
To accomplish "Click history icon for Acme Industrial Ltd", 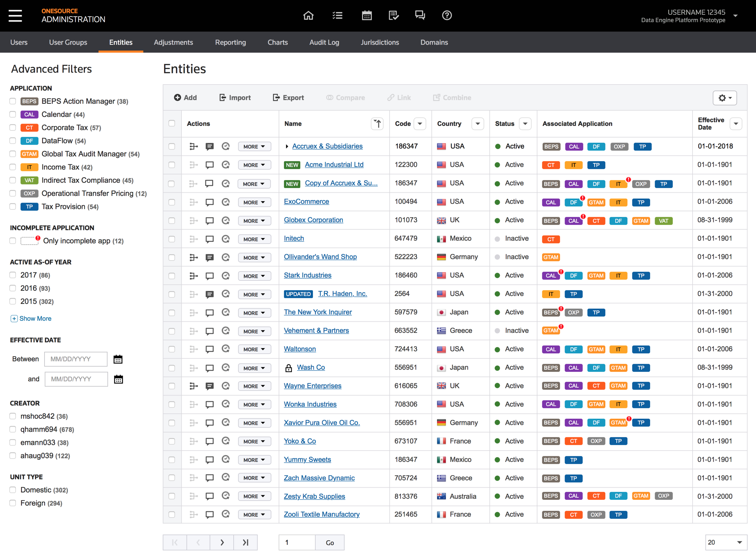I will 226,165.
